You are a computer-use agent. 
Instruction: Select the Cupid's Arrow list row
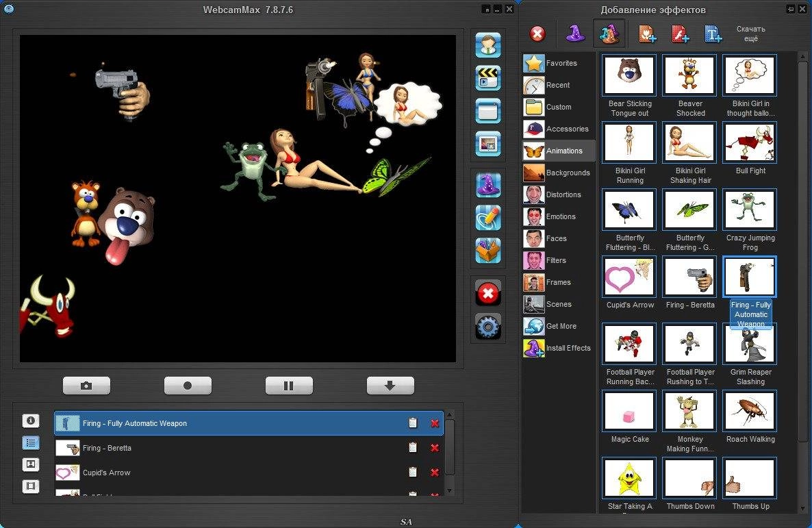coord(249,473)
